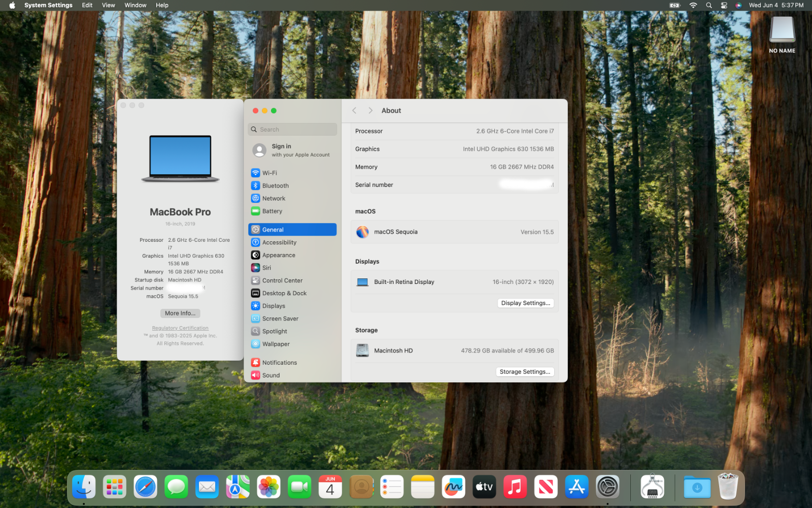Click System Settings icon in the Dock
This screenshot has width=812, height=508.
pos(607,487)
